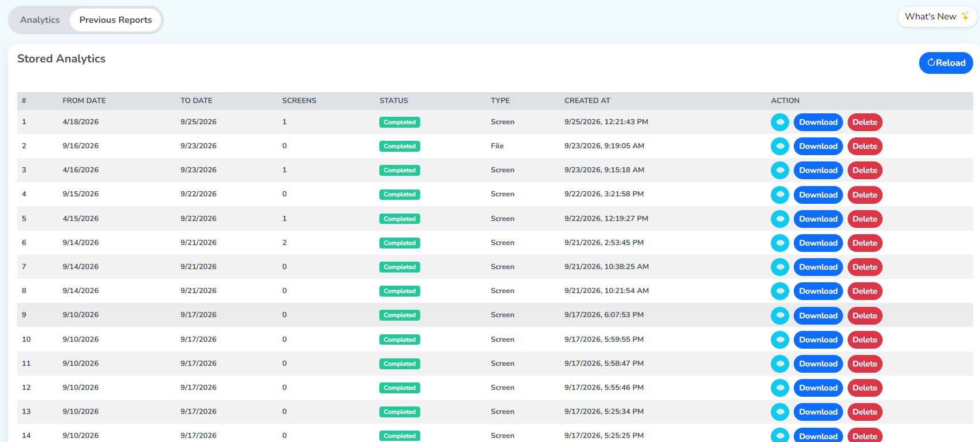This screenshot has height=442, width=980.
Task: Click the CREATED AT column header
Action: coord(587,101)
